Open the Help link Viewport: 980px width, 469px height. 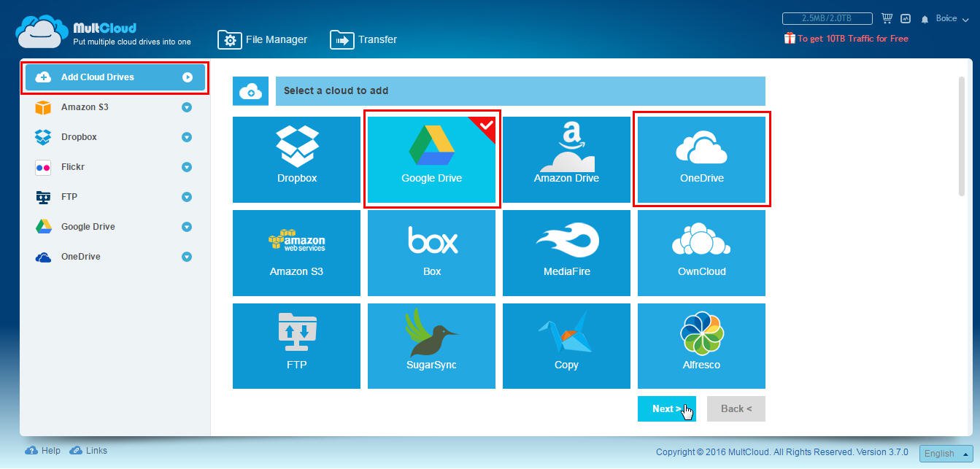click(x=43, y=451)
